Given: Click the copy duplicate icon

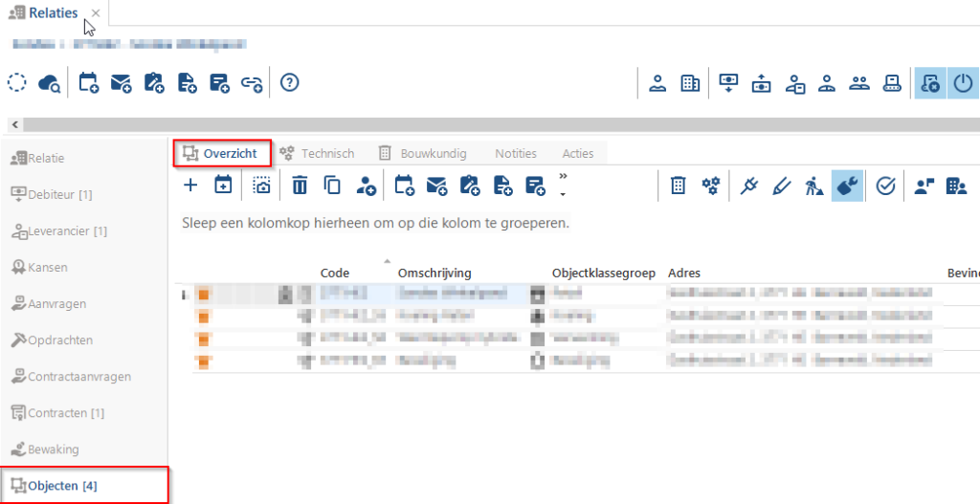Looking at the screenshot, I should (x=332, y=186).
